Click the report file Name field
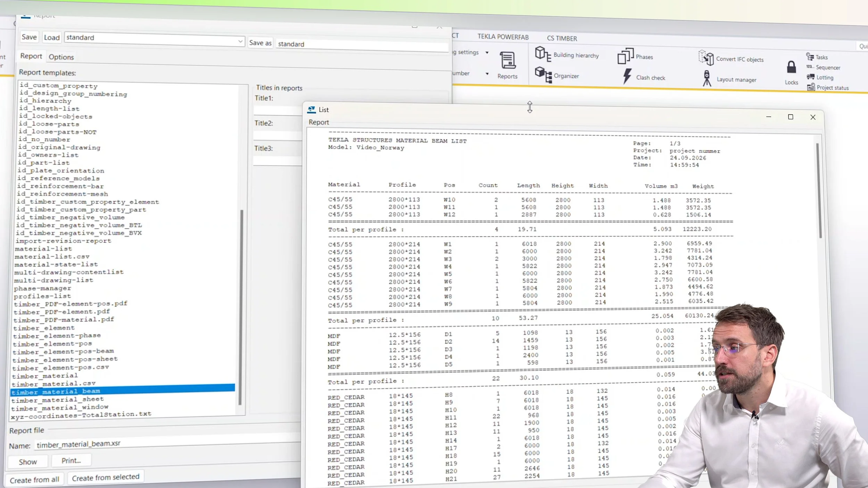868x488 pixels. point(167,442)
